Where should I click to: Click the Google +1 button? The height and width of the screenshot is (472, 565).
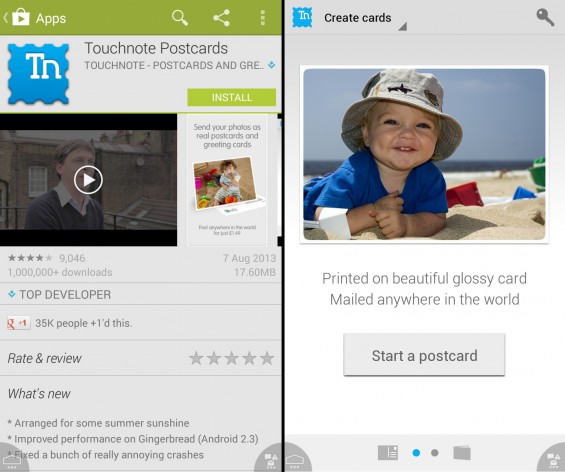click(x=19, y=323)
